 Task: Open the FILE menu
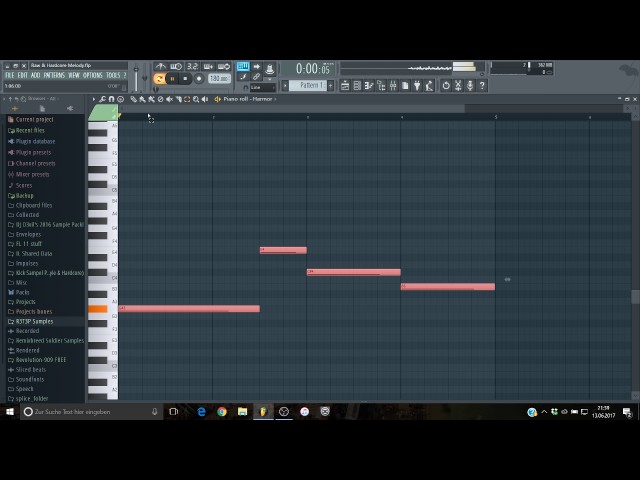pyautogui.click(x=10, y=75)
